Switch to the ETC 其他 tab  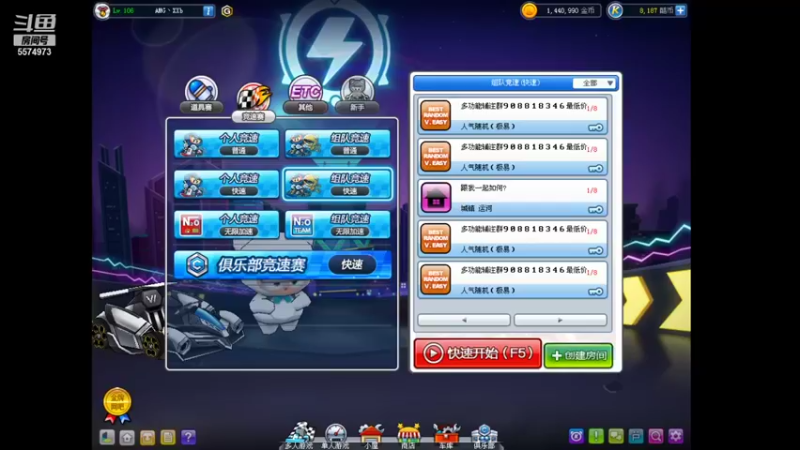click(x=305, y=94)
